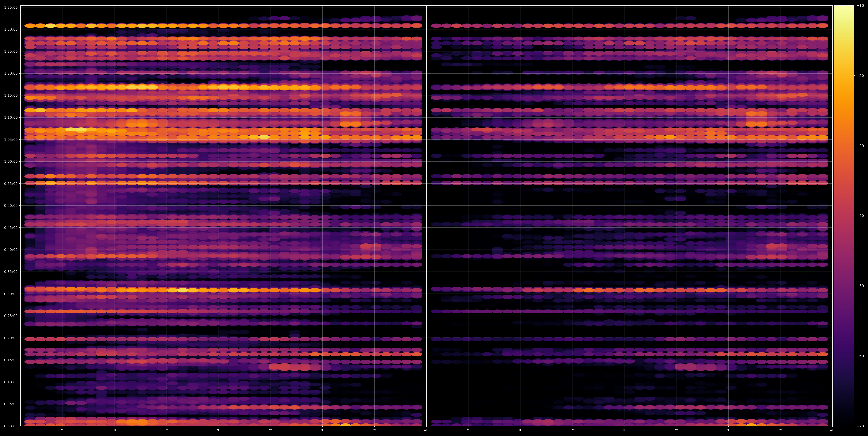868x436 pixels.
Task: Click the −10 colorbar scale label
Action: pyautogui.click(x=860, y=5)
